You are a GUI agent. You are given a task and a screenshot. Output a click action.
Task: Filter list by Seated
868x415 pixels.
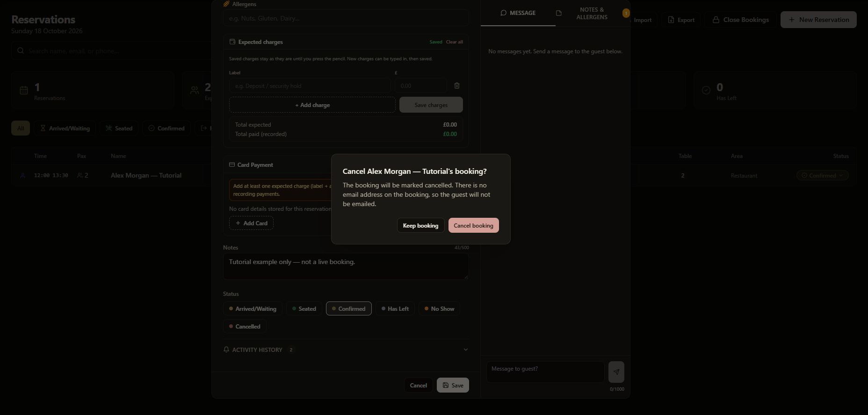[x=119, y=128]
